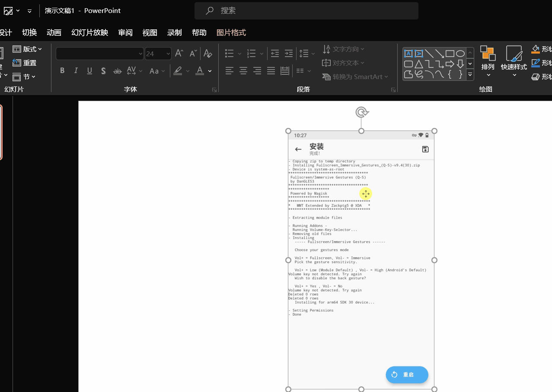Screen dimensions: 552x392
Task: Toggle Bold formatting
Action: click(62, 71)
